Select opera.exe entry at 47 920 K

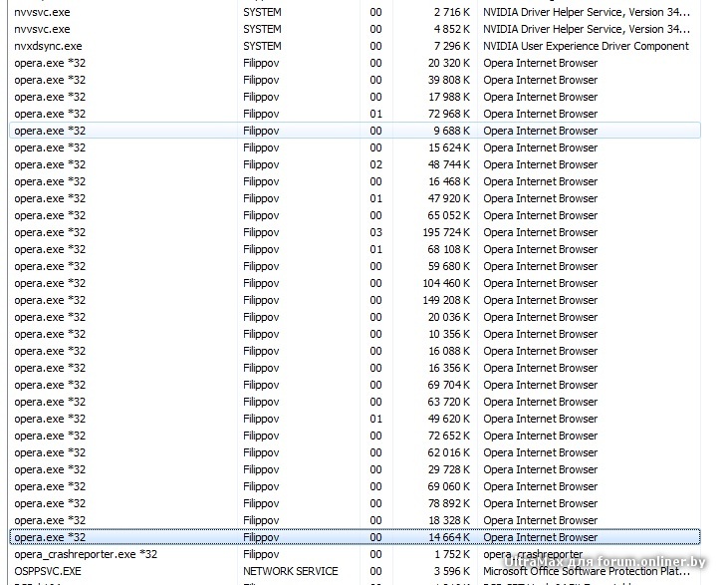pos(355,198)
